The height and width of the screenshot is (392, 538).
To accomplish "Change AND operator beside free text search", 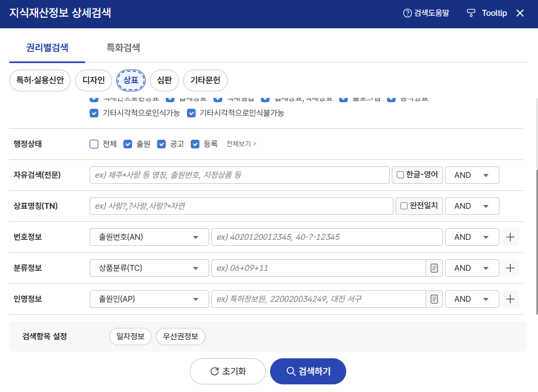I will 472,175.
